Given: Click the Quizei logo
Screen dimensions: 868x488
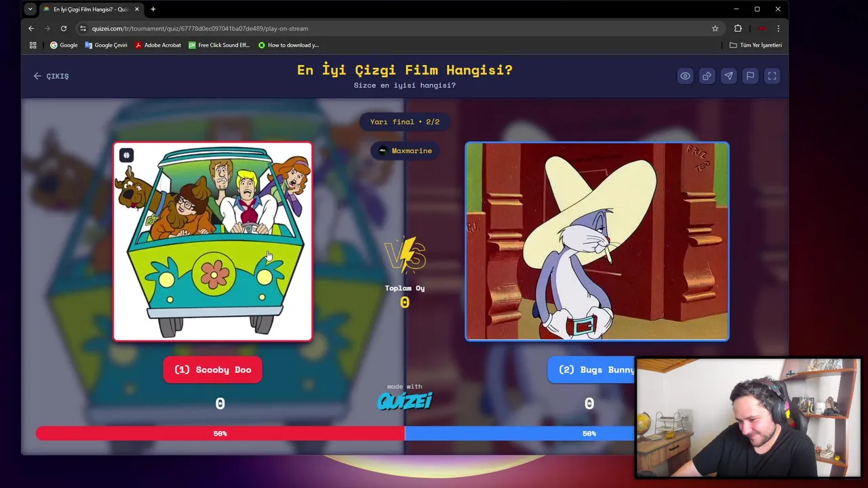Looking at the screenshot, I should point(405,401).
